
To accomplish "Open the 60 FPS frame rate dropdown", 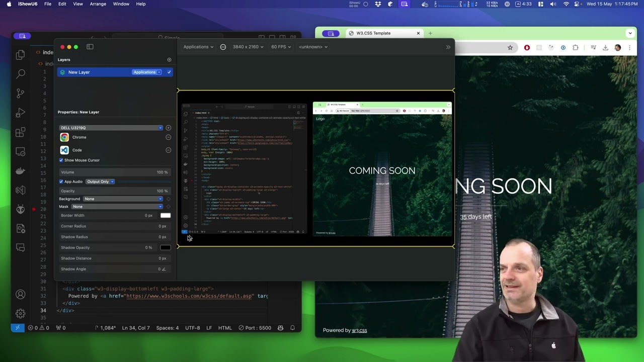I will tap(281, 47).
